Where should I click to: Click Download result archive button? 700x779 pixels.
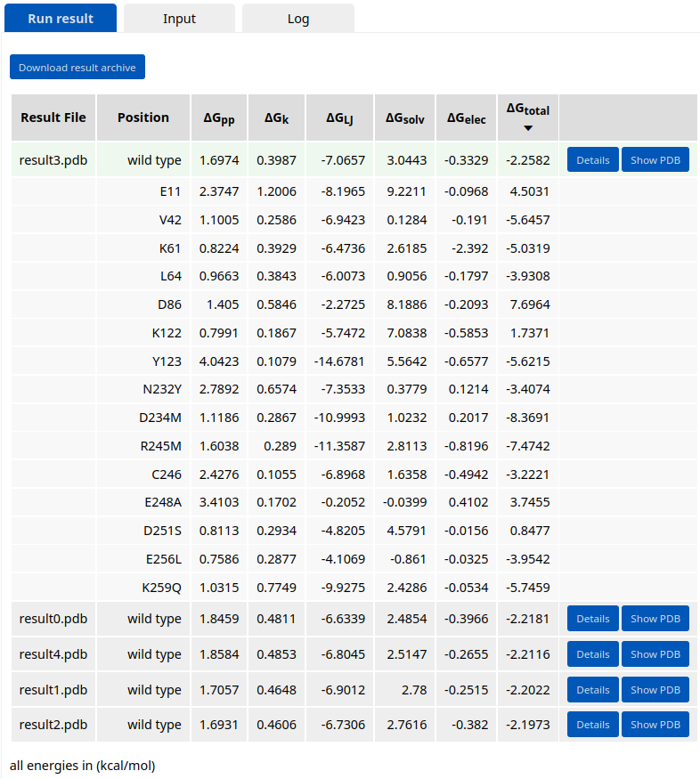pyautogui.click(x=77, y=68)
